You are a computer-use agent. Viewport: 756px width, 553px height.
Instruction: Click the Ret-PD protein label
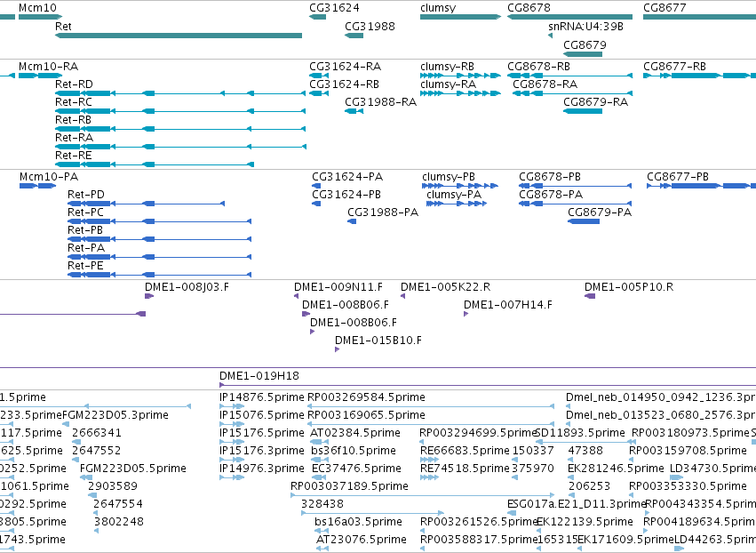[x=86, y=195]
